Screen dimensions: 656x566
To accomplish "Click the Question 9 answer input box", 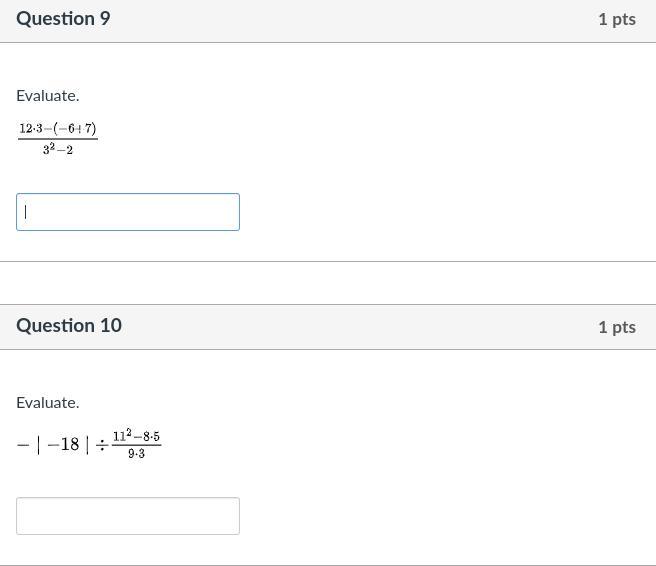I will [x=127, y=212].
